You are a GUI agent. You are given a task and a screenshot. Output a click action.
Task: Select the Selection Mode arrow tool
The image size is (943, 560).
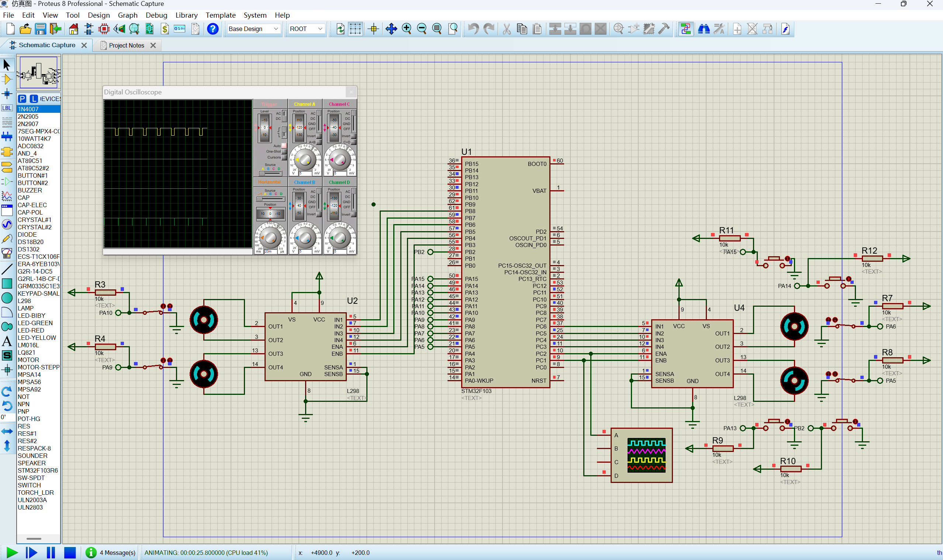[x=7, y=65]
